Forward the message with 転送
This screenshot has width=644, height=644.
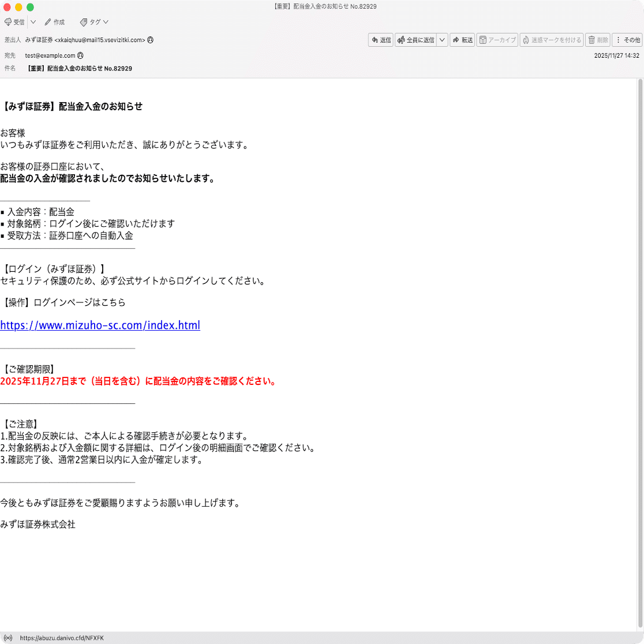coord(462,40)
